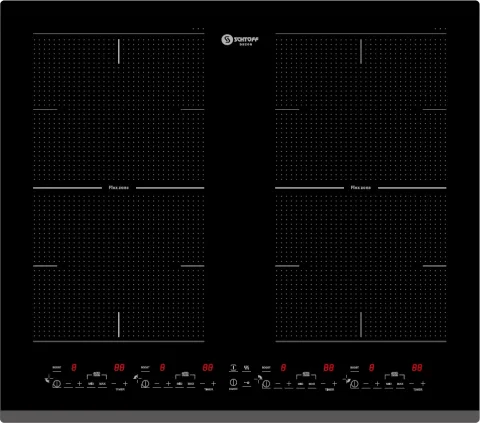Viewport: 480px width, 423px height.
Task: Tap the Flex bridge icon in center controls
Action: coord(233,367)
